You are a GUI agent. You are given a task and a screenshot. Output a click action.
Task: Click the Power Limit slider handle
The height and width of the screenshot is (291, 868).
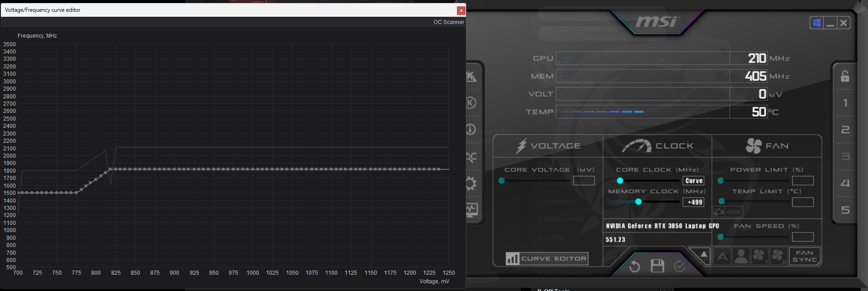tap(721, 180)
